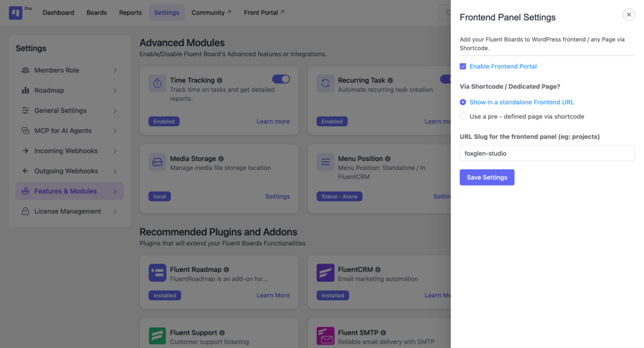Viewport: 644px width, 348px height.
Task: Click Learn more under Time Tracking
Action: point(273,121)
